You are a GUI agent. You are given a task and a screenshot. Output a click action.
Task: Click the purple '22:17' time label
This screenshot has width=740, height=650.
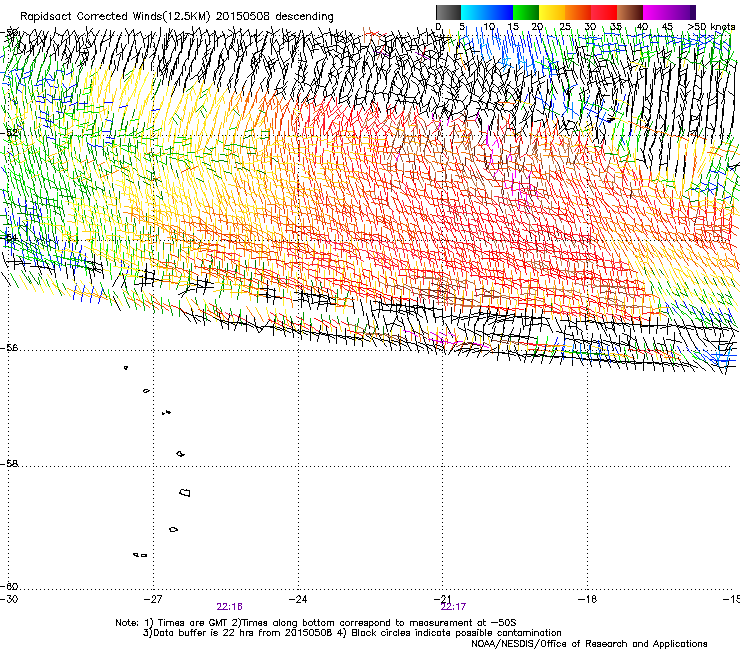pos(454,607)
